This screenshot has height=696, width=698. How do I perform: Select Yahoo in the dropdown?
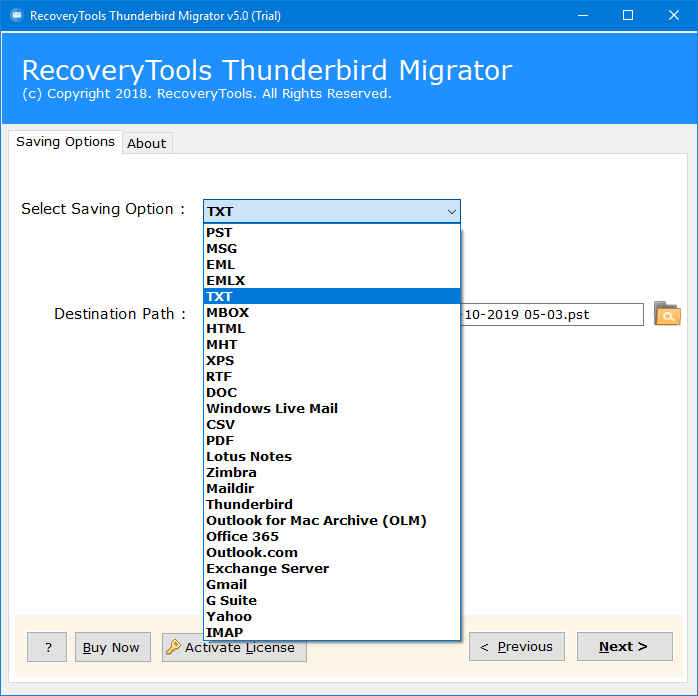tap(332, 617)
